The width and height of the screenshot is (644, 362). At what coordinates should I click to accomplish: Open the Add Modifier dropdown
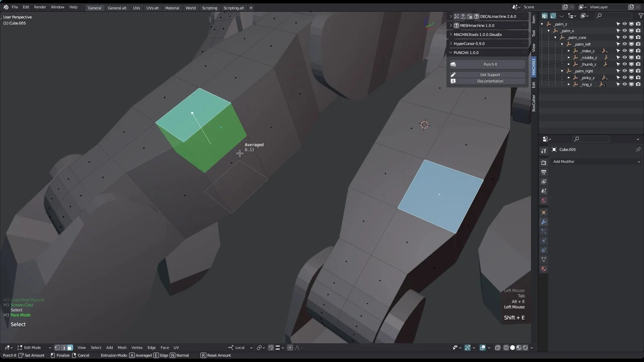pyautogui.click(x=596, y=162)
